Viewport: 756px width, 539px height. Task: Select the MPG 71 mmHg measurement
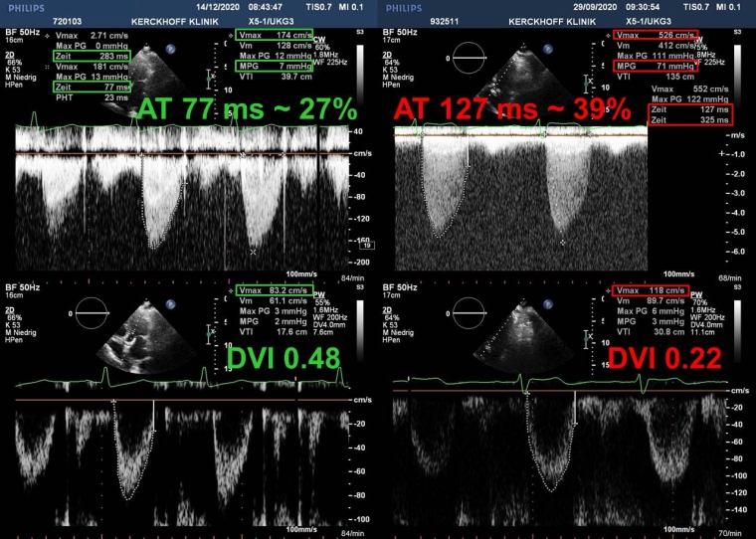656,66
